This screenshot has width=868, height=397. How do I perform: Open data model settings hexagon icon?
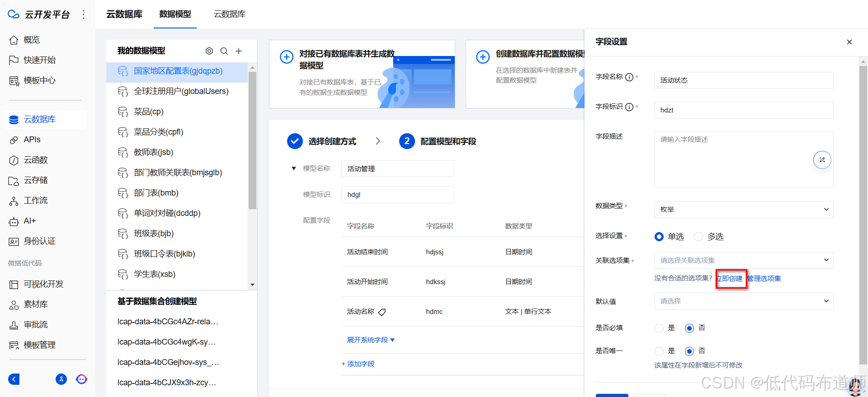pyautogui.click(x=209, y=51)
